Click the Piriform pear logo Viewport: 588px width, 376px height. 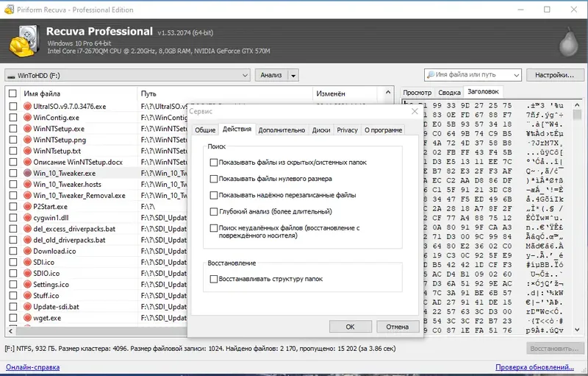[568, 42]
